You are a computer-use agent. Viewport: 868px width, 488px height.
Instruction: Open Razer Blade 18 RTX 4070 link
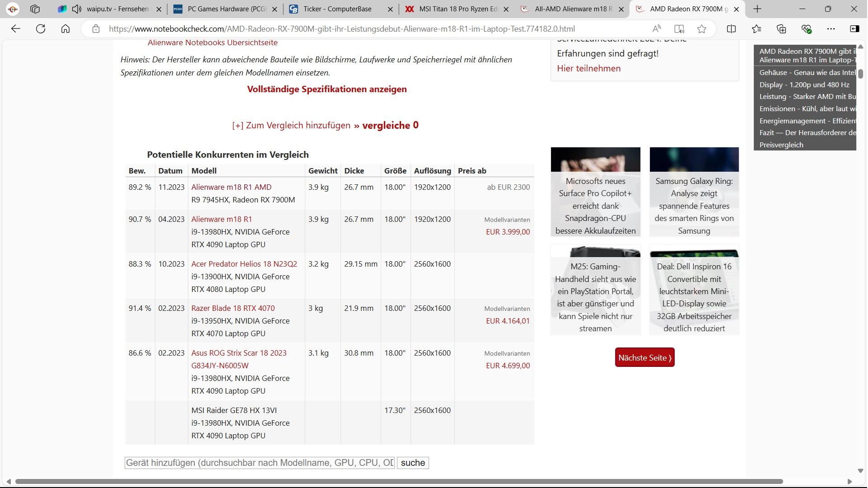coord(233,308)
